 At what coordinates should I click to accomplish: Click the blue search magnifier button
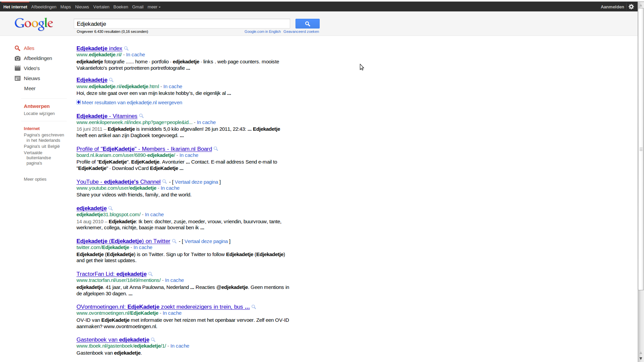pyautogui.click(x=307, y=24)
